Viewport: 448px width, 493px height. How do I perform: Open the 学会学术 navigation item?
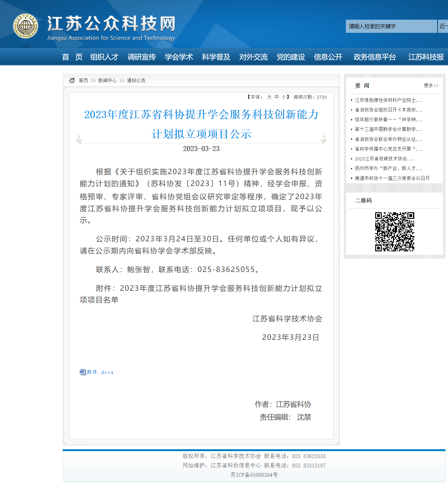(179, 57)
